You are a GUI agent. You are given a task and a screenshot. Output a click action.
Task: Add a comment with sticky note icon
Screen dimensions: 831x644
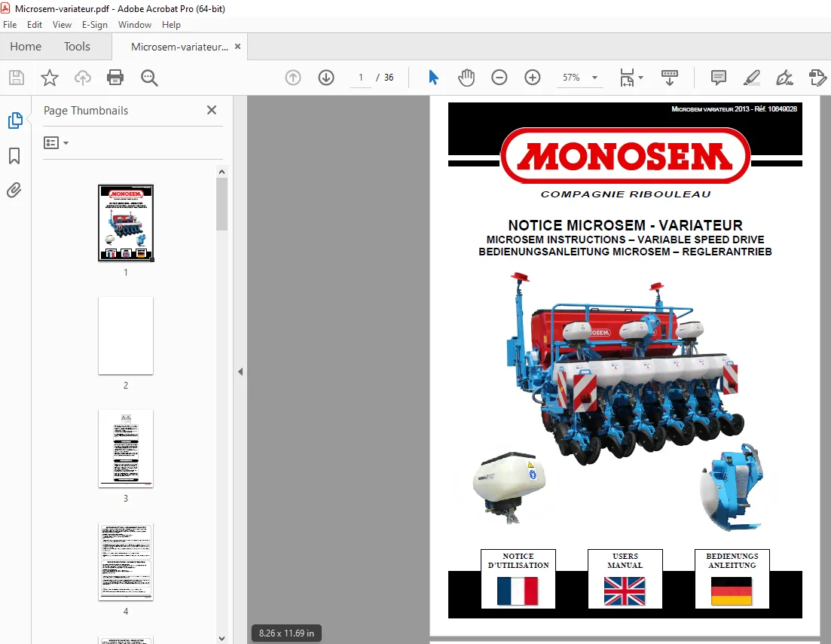pyautogui.click(x=718, y=78)
